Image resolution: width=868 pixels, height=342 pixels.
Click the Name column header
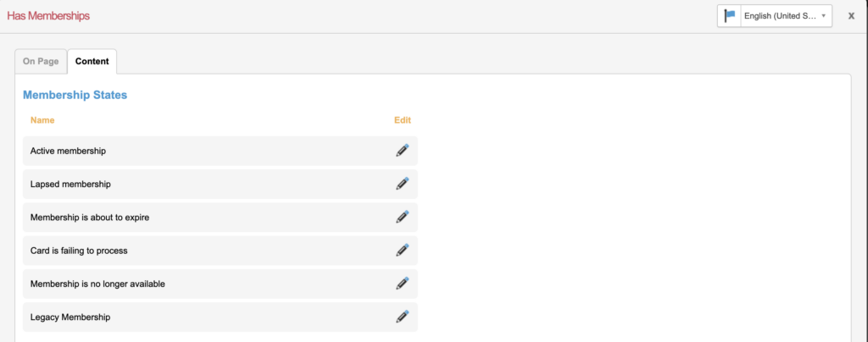click(x=42, y=120)
